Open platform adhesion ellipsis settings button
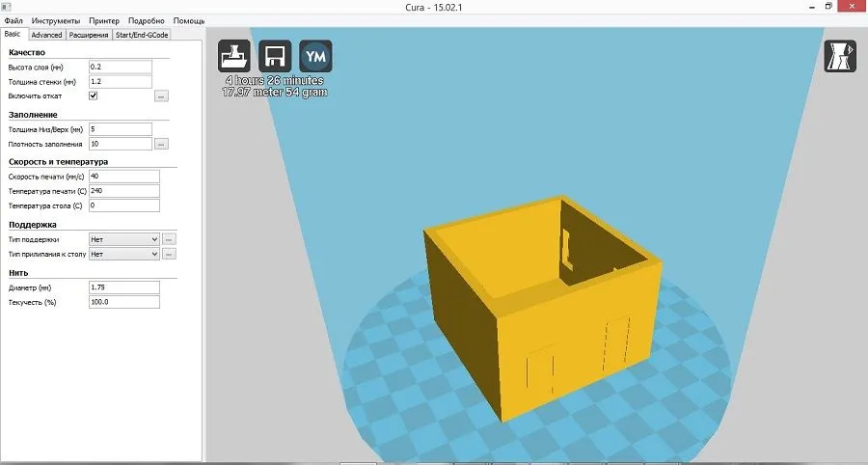868x465 pixels. (168, 254)
